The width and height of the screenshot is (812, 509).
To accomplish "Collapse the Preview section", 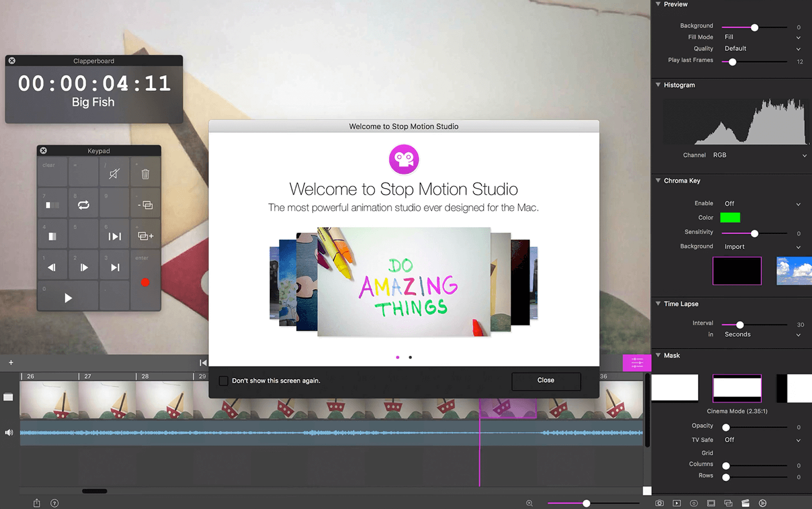I will (658, 4).
